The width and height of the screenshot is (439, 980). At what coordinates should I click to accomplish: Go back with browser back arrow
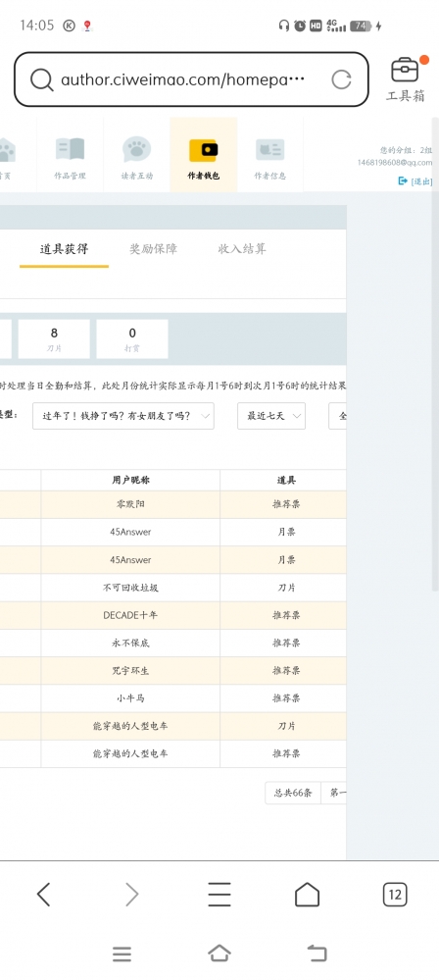click(x=43, y=895)
